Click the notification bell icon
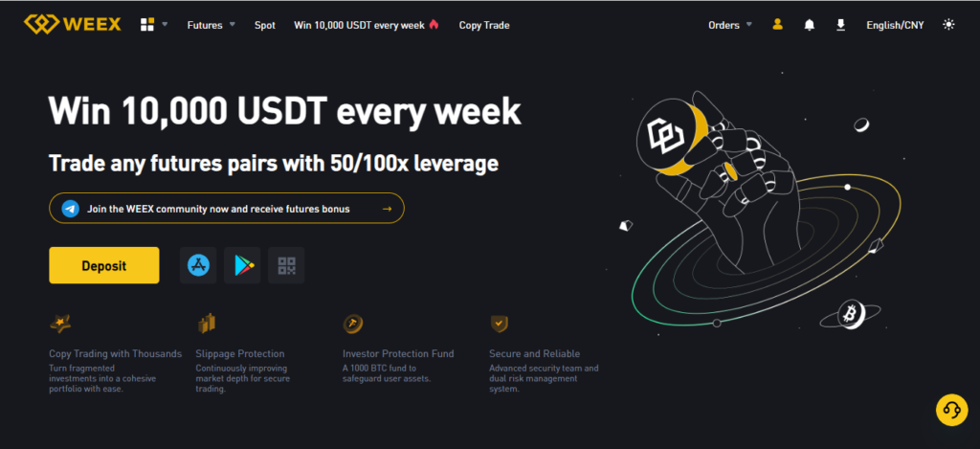The image size is (980, 449). pyautogui.click(x=810, y=25)
